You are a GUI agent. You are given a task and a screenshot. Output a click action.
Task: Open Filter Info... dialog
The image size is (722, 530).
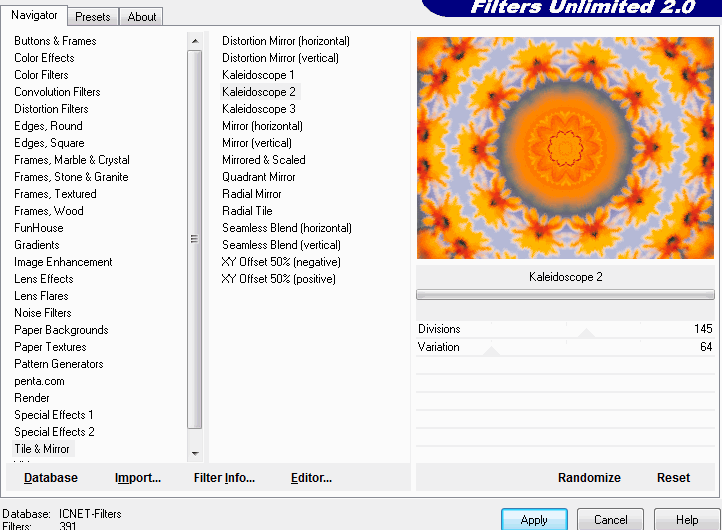224,478
